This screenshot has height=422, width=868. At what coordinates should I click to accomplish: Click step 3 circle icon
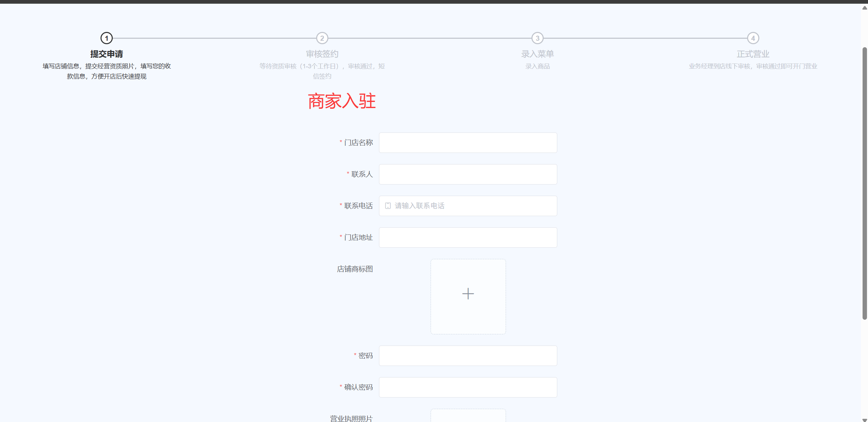coord(537,38)
